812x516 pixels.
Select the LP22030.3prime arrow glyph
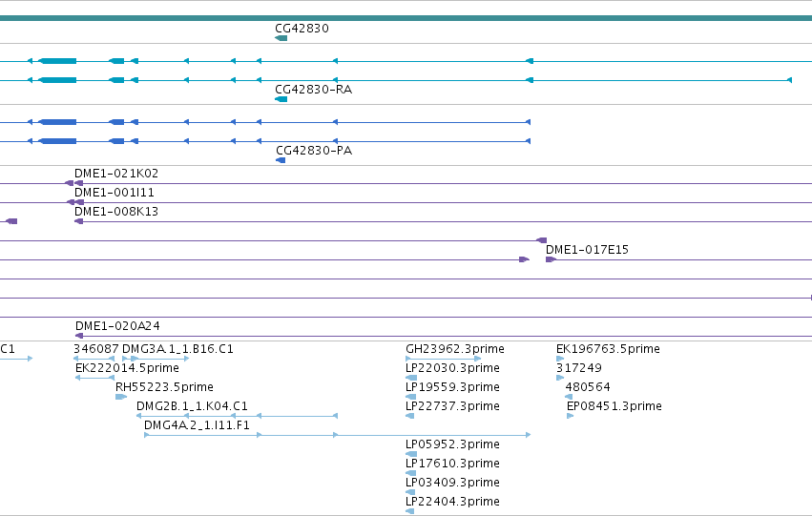click(x=411, y=378)
